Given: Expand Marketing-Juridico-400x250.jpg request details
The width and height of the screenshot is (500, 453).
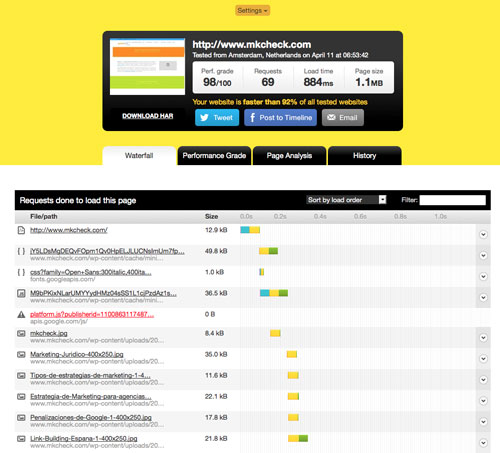Looking at the screenshot, I should pos(483,359).
